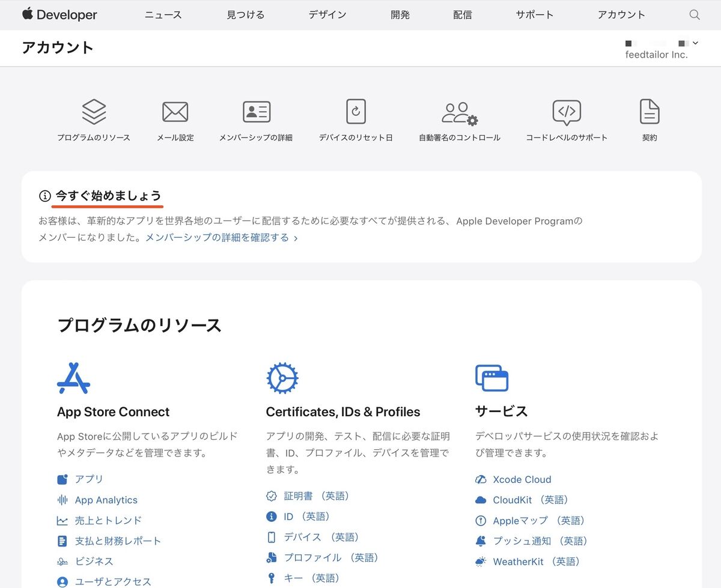This screenshot has width=721, height=588.
Task: Click the コードレベルのサポート code bubble icon
Action: [567, 112]
